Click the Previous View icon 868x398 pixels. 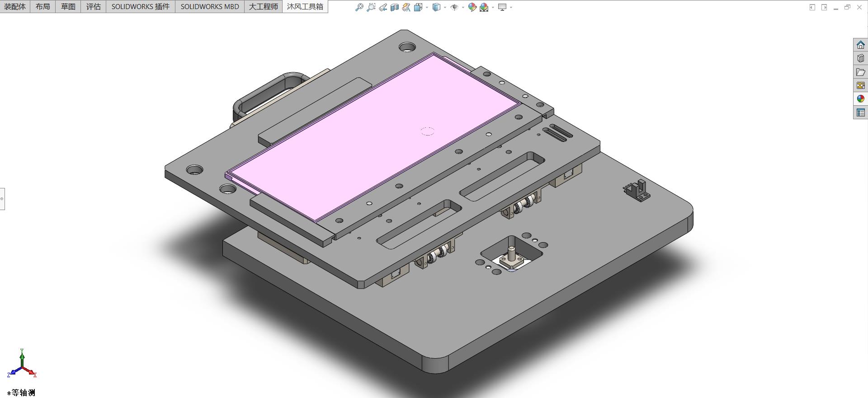click(383, 7)
